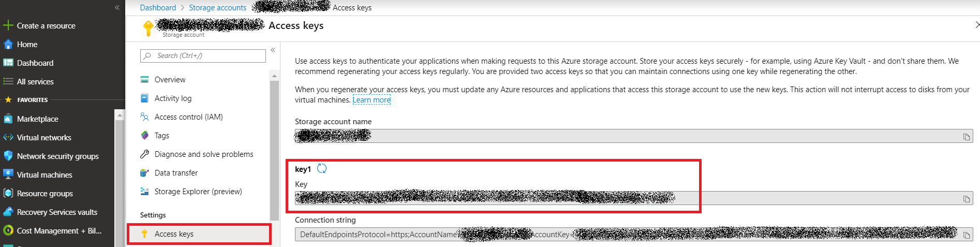Collapse the left portal sidebar

tap(117, 7)
